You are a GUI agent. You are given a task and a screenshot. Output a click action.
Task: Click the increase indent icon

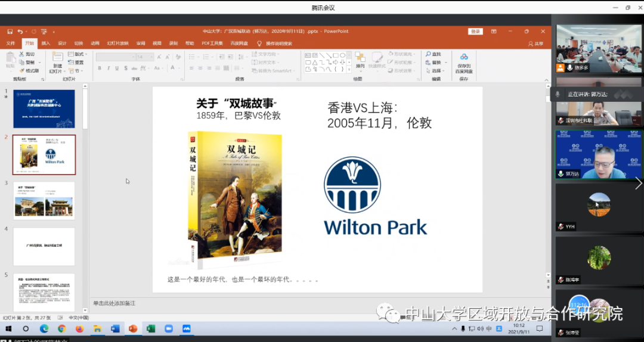coord(231,57)
